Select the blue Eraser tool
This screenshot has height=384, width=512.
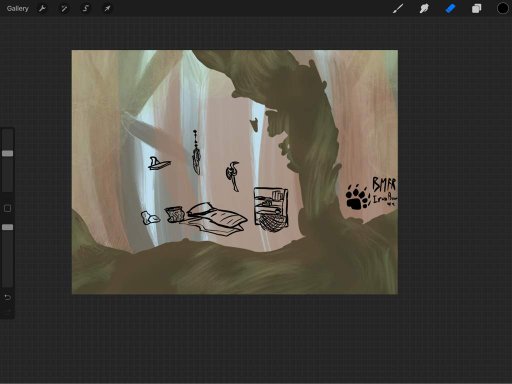coord(450,8)
